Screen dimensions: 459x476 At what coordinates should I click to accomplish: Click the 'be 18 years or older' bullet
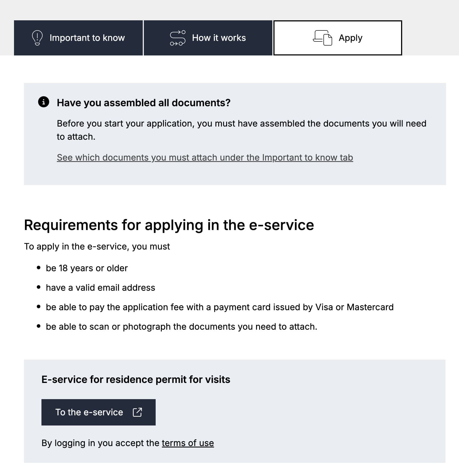87,268
